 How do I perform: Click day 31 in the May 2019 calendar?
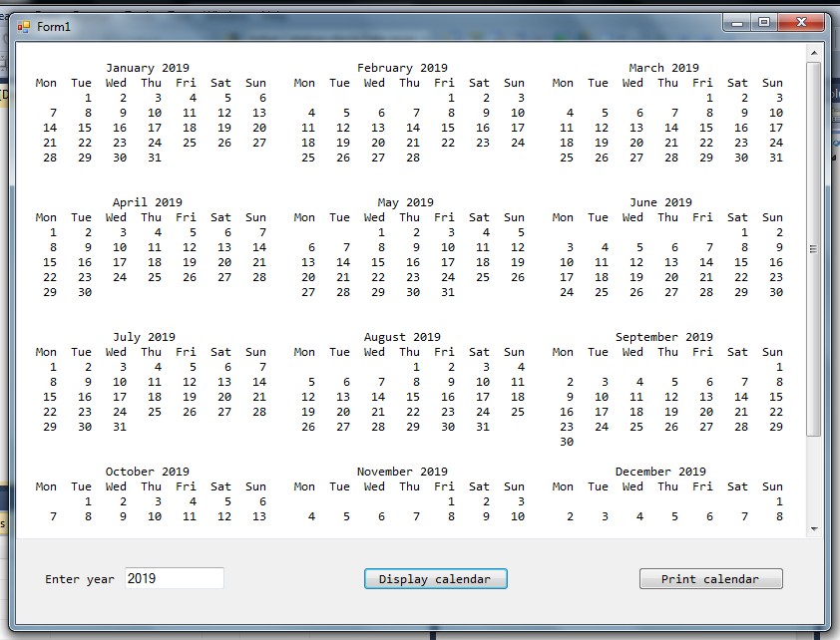tap(448, 293)
